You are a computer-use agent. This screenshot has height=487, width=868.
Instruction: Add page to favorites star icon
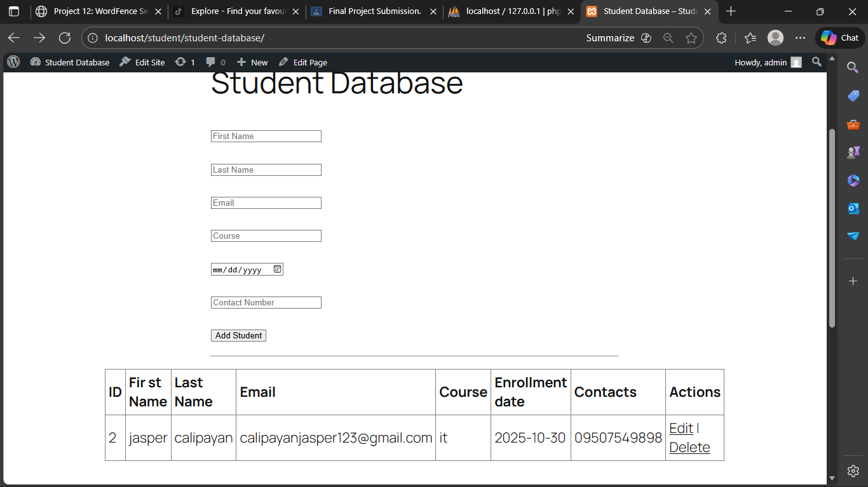tap(691, 38)
